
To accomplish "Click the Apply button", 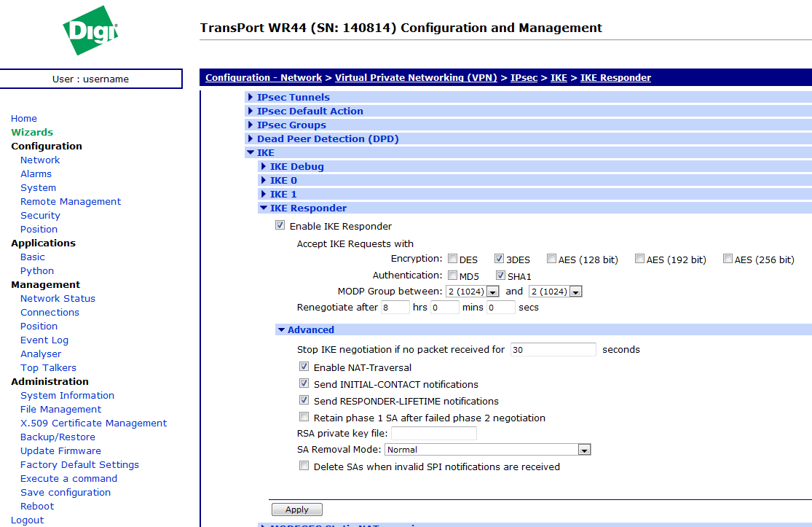I will point(296,510).
